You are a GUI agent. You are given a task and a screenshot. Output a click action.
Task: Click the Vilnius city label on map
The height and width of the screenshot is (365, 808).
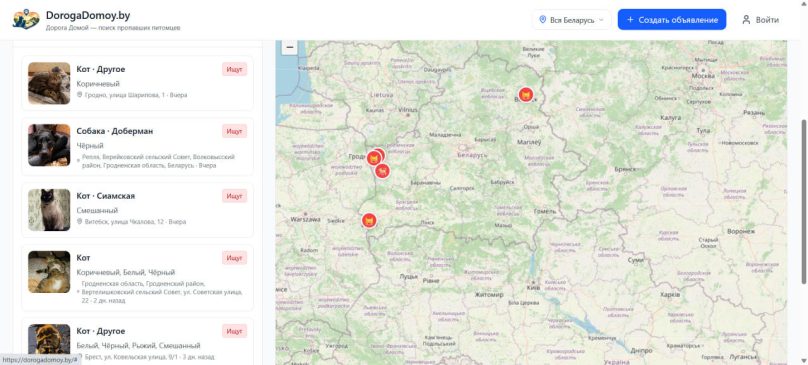[408, 110]
